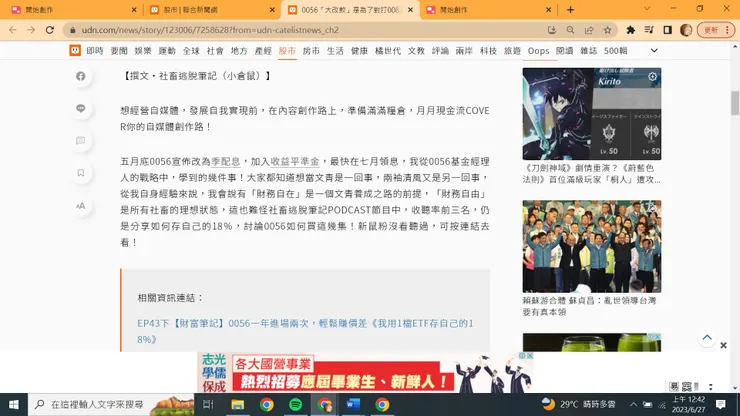Show hidden system tray icons
The width and height of the screenshot is (740, 416).
coord(633,405)
